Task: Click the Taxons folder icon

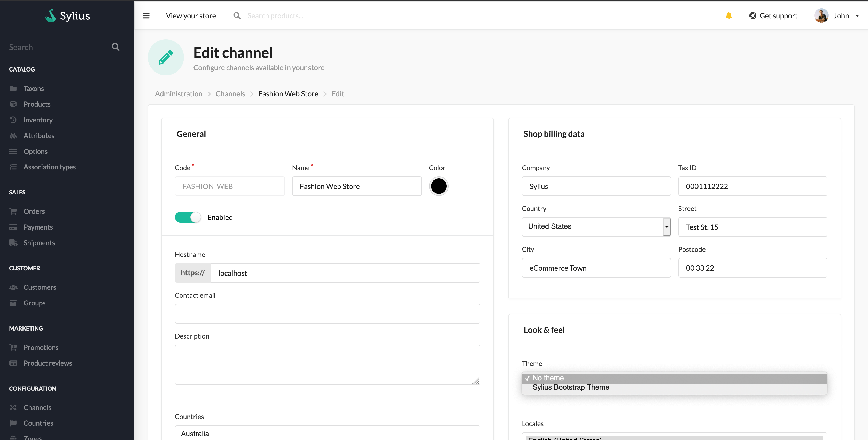Action: pos(13,88)
